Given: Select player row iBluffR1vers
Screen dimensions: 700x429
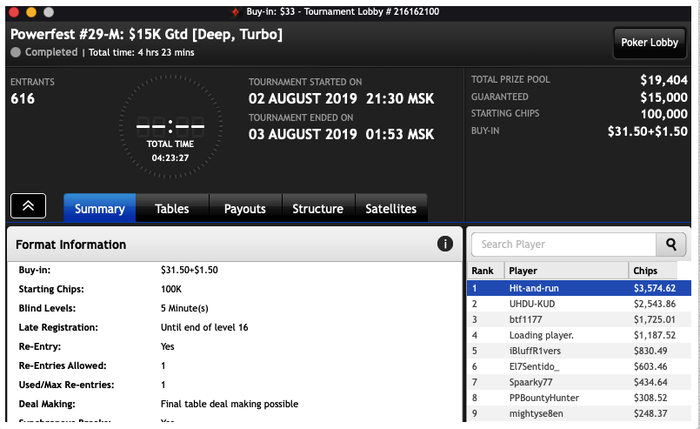Looking at the screenshot, I should tap(579, 350).
